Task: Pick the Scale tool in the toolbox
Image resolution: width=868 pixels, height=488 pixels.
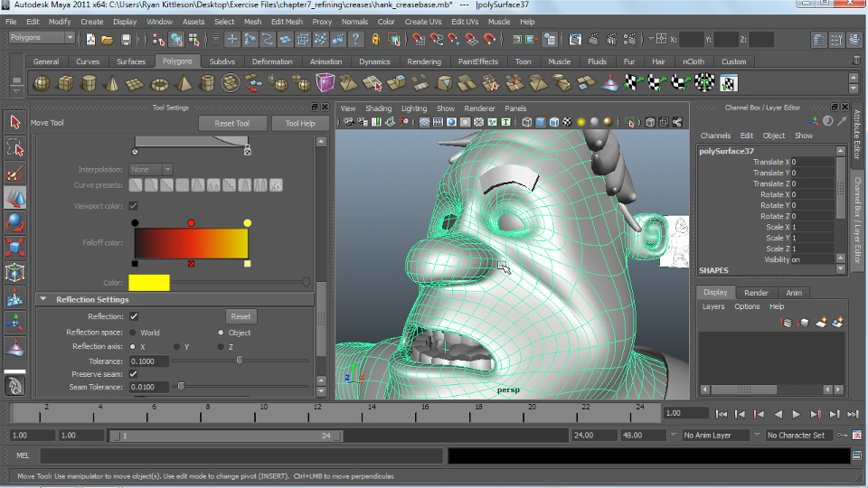Action: click(x=14, y=248)
